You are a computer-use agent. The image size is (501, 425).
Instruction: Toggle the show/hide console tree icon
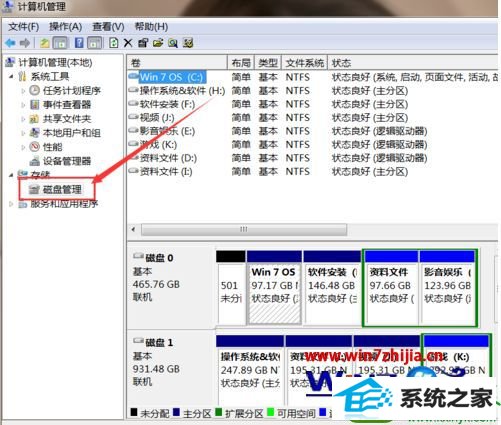(60, 43)
